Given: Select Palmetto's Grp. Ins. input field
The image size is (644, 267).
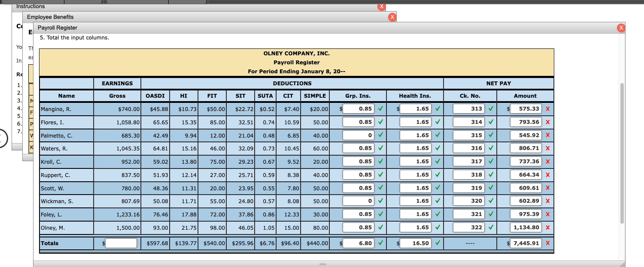Looking at the screenshot, I should (359, 135).
